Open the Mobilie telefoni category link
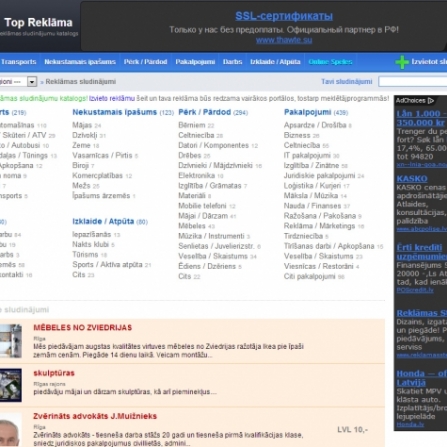This screenshot has width=447, height=447. (202, 206)
